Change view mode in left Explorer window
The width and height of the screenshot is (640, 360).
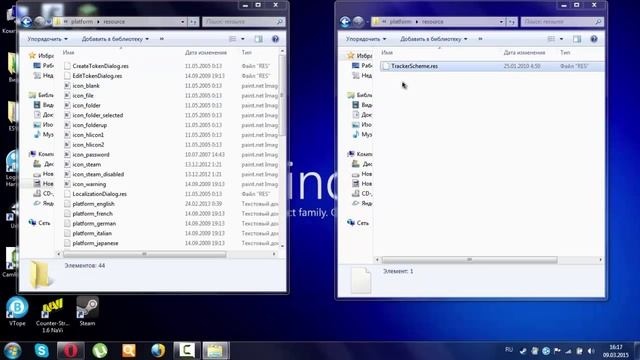[233, 39]
